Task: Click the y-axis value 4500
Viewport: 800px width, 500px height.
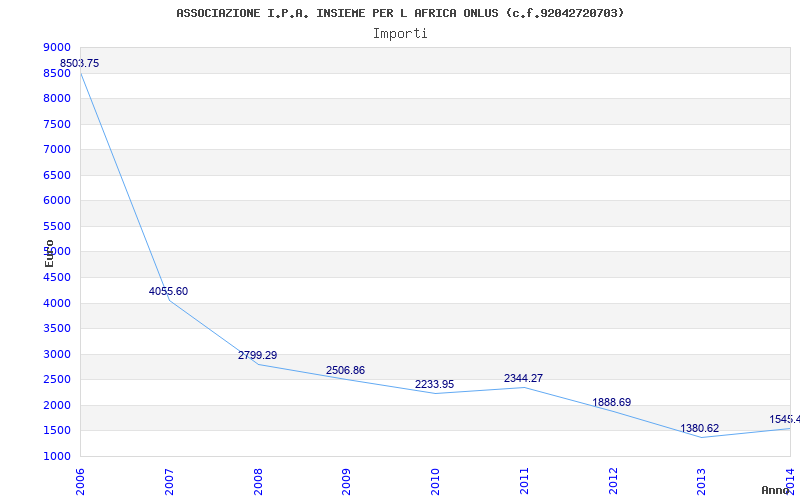Action: tap(57, 278)
